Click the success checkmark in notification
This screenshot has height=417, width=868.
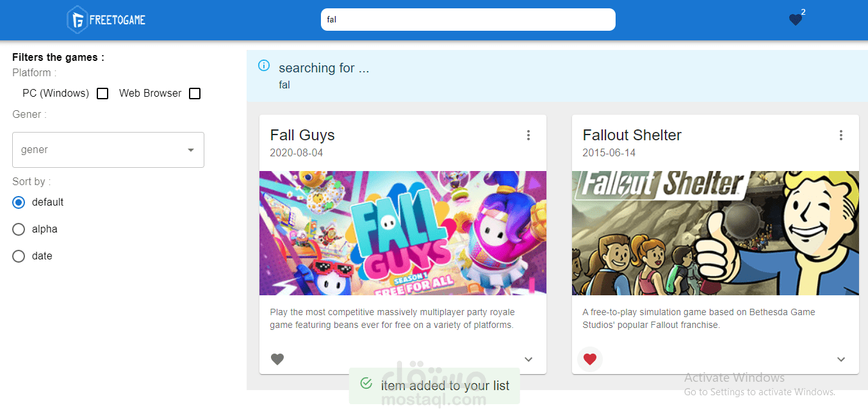point(366,383)
